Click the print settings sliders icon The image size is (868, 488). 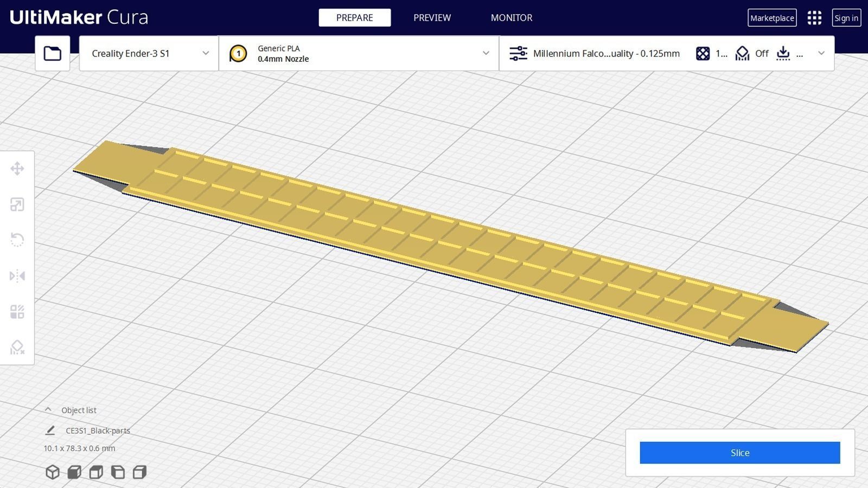pyautogui.click(x=518, y=53)
